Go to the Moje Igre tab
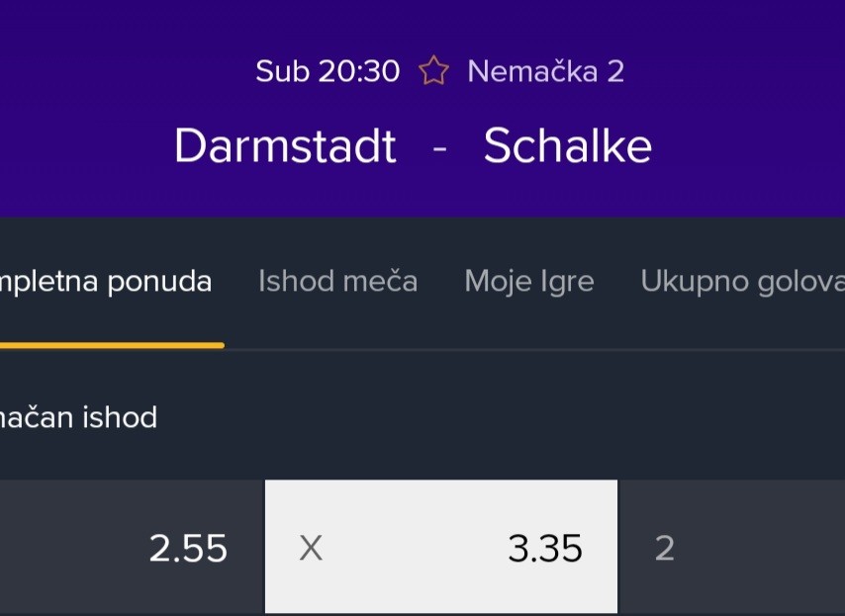The height and width of the screenshot is (616, 845). coord(529,282)
